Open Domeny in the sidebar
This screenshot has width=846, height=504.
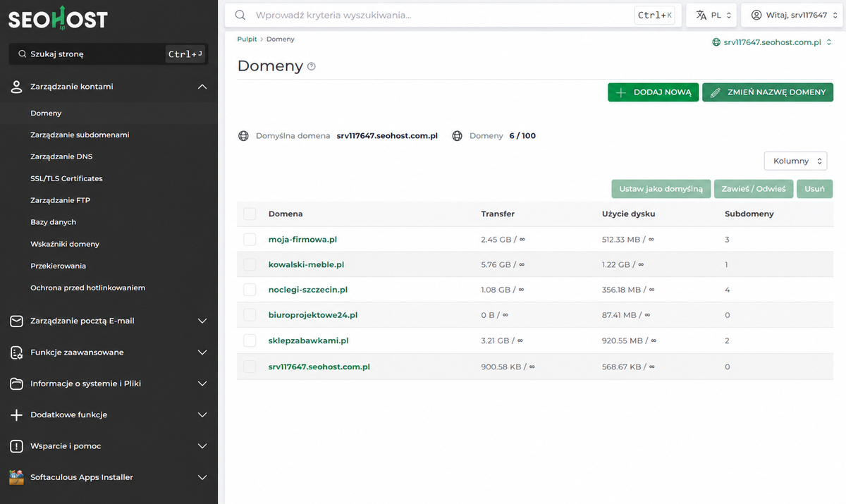coord(46,113)
